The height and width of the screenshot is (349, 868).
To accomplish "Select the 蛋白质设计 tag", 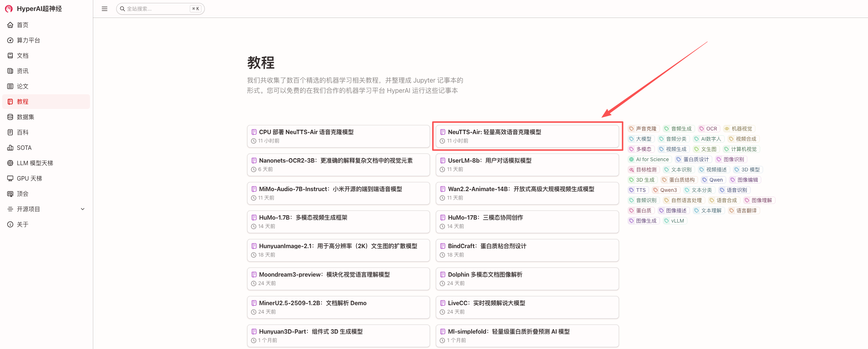I will (x=693, y=159).
